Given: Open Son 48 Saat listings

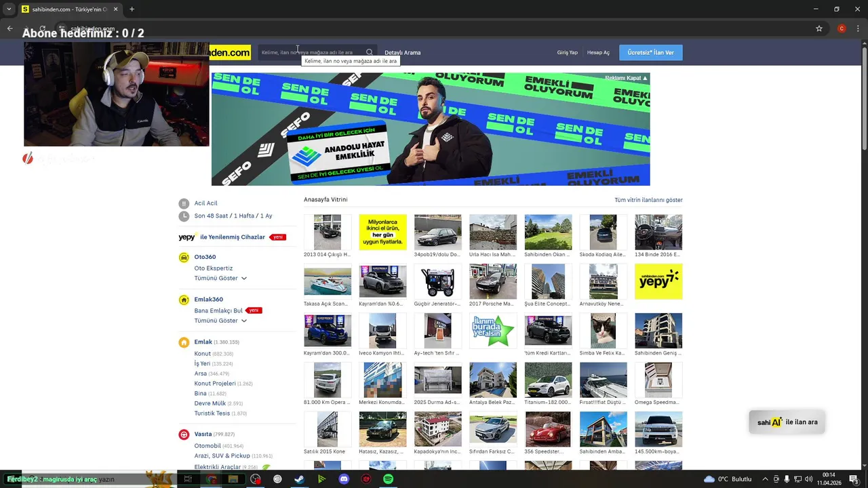Looking at the screenshot, I should coord(211,216).
